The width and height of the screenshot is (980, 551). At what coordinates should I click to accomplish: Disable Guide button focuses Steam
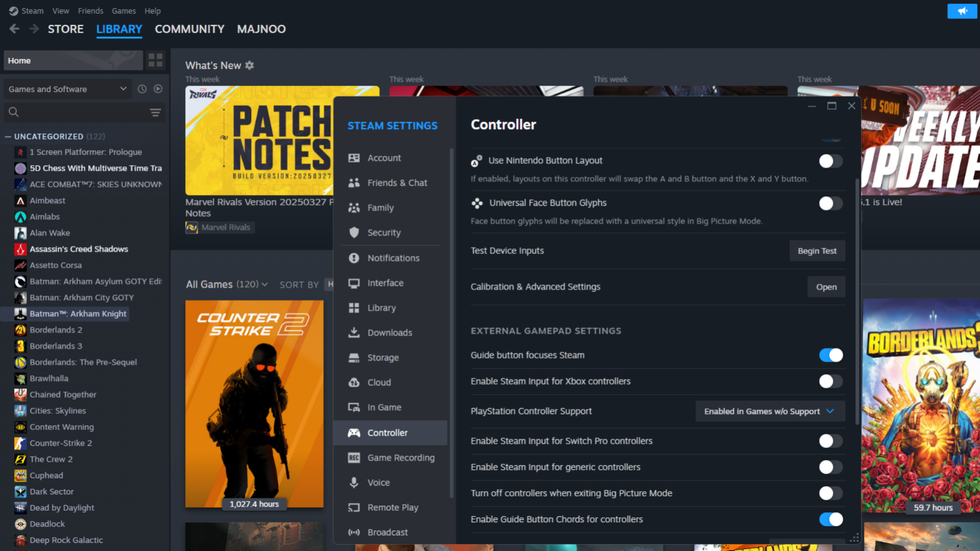830,355
